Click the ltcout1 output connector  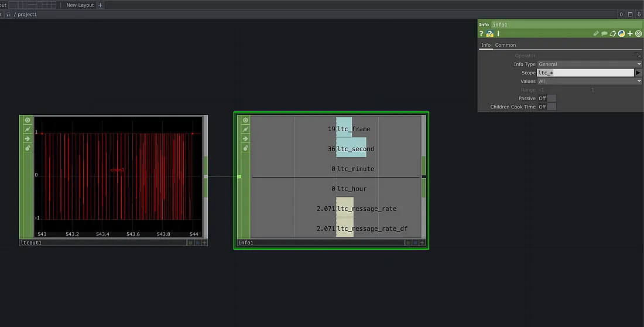pyautogui.click(x=205, y=176)
